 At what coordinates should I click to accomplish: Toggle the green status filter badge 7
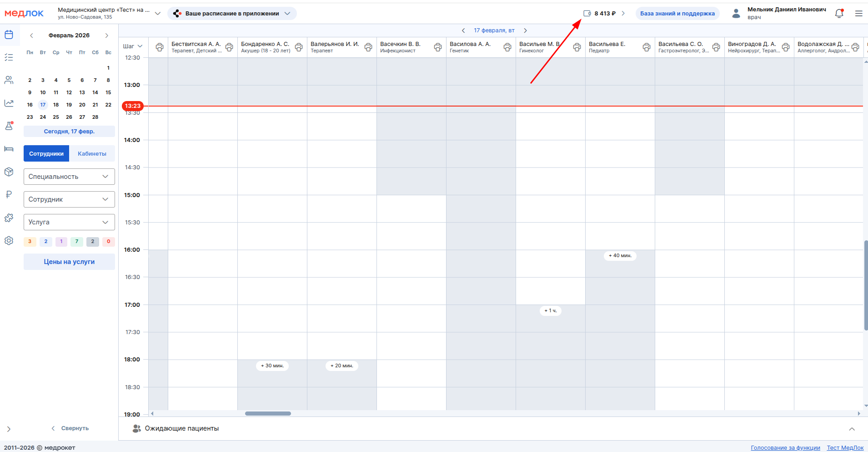77,242
